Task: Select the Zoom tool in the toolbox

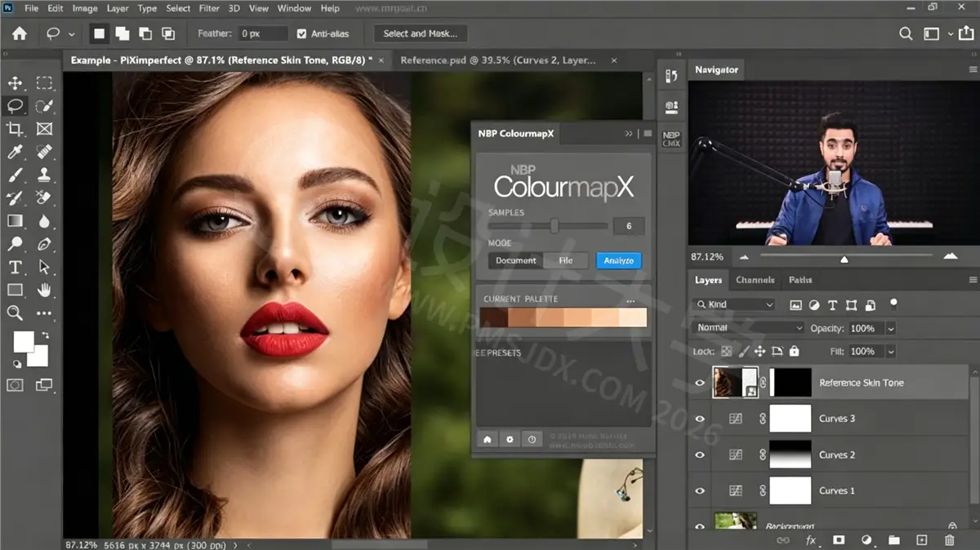Action: click(x=15, y=313)
